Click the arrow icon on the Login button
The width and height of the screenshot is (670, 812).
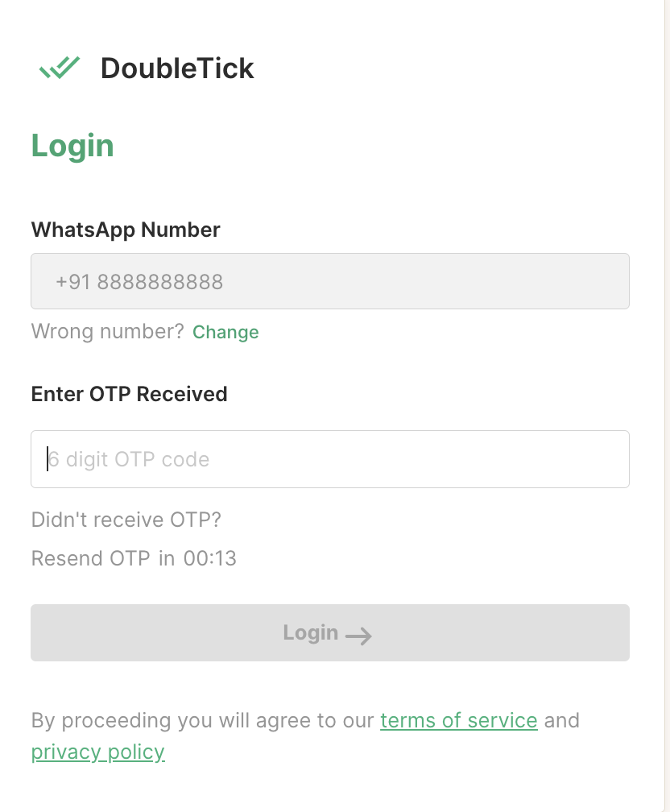tap(358, 636)
